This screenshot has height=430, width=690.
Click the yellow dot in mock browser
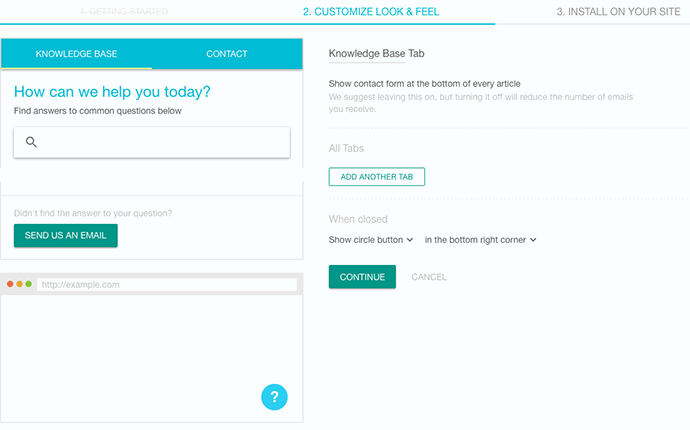(19, 285)
